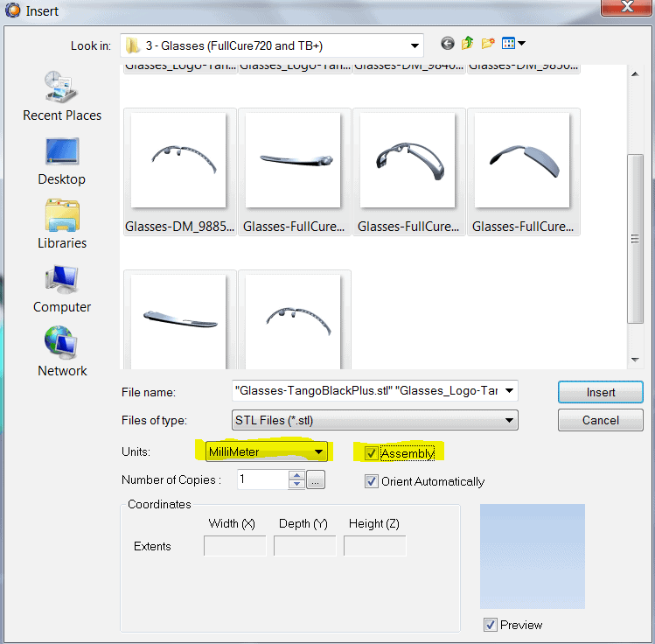This screenshot has height=644, width=655.
Task: Go up one folder level
Action: pyautogui.click(x=468, y=44)
